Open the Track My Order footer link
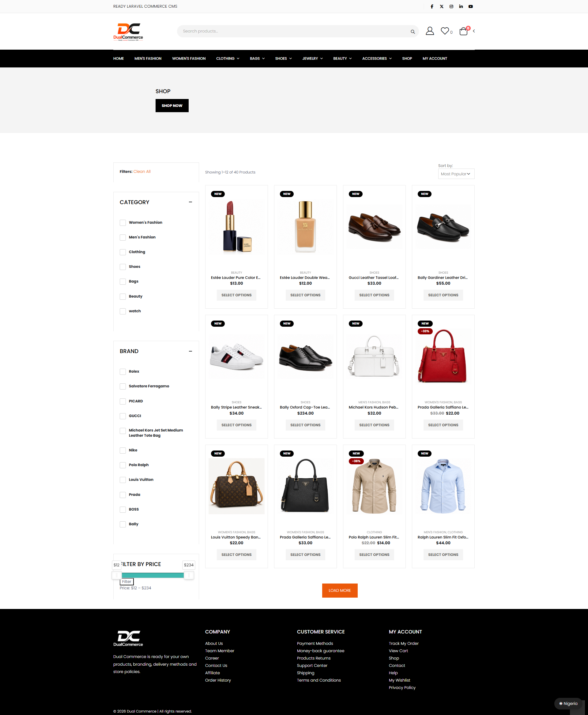 click(403, 643)
